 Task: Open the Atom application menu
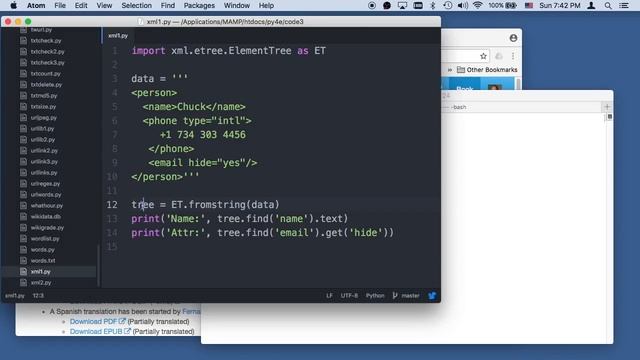[x=36, y=6]
